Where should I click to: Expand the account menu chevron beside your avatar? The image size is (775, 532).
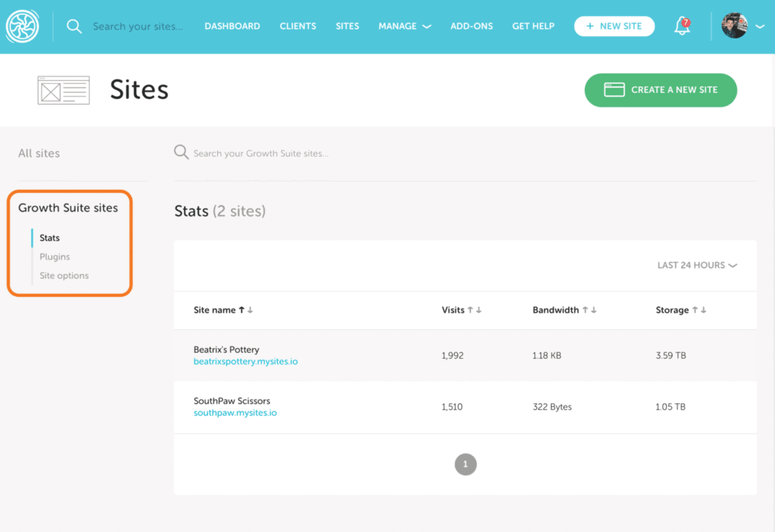[760, 26]
